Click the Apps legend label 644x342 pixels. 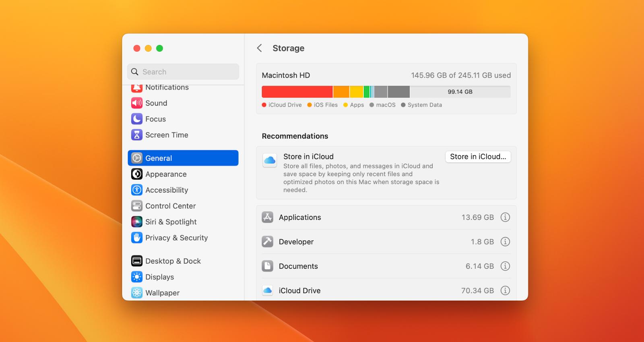point(357,105)
